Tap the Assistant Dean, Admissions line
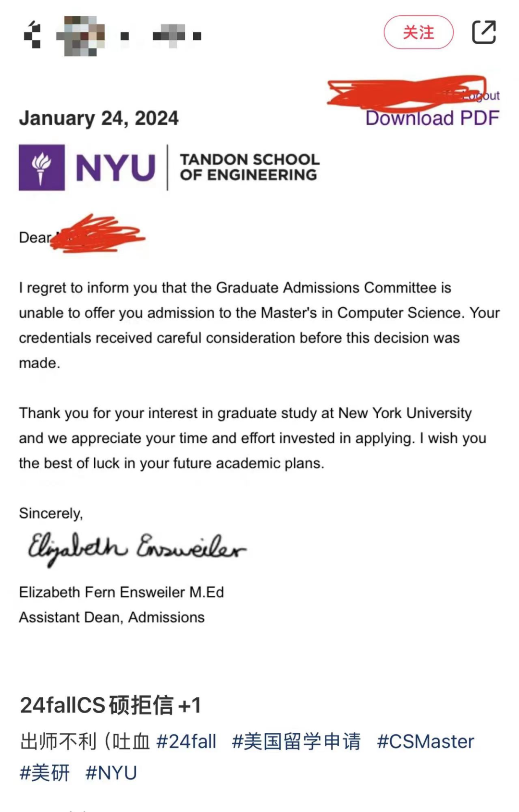Viewport: 519px width, 812px height. coord(111,617)
